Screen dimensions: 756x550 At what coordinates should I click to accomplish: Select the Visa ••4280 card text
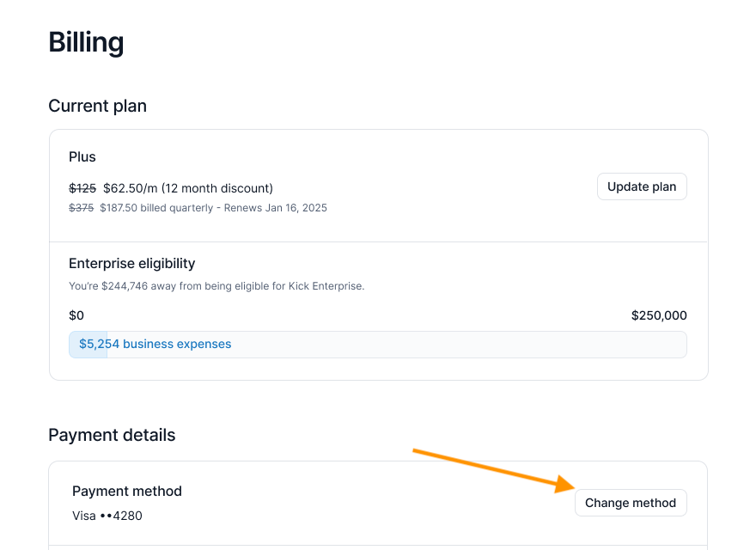point(107,516)
